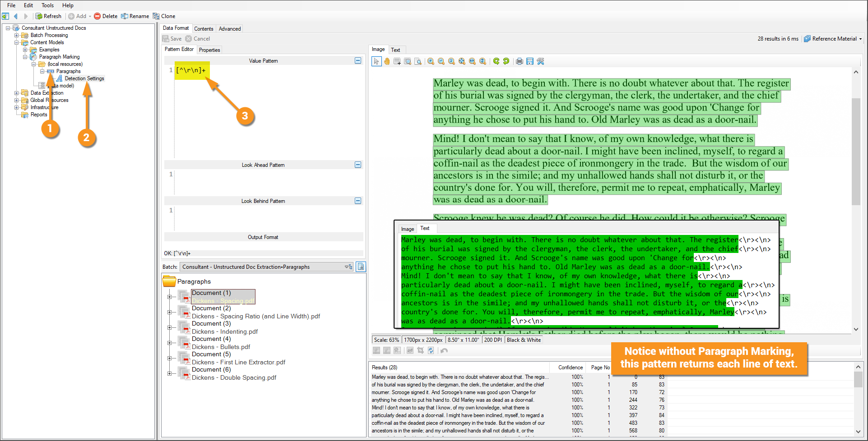Viewport: 868px width, 441px height.
Task: Select Dickens - Indenting.pdf in batch list
Action: [225, 331]
